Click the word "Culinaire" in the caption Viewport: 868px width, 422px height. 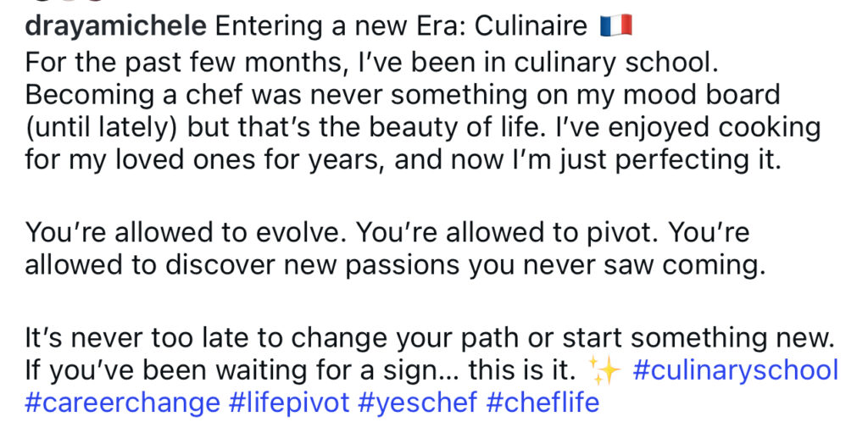531,26
